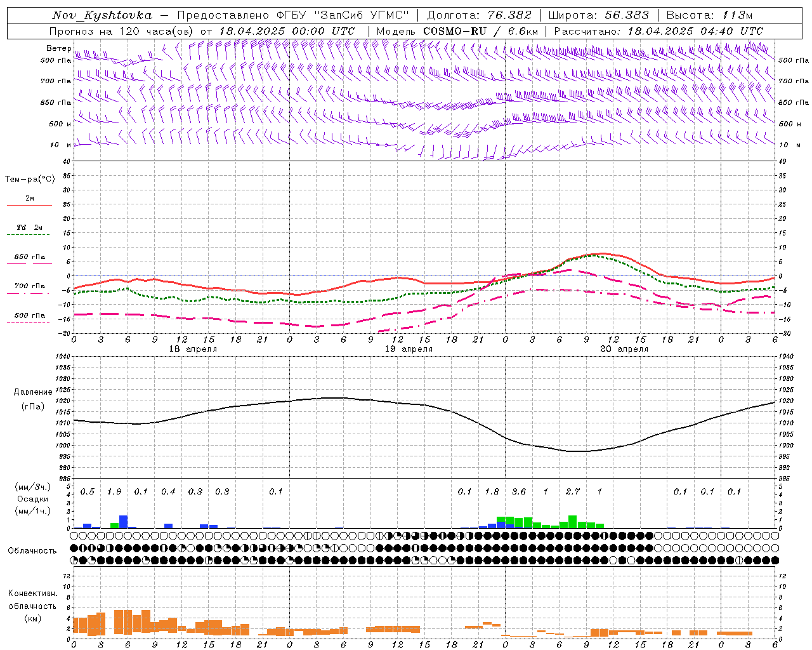Click the red 2м temperature legend line
812x650 pixels.
pyautogui.click(x=29, y=204)
